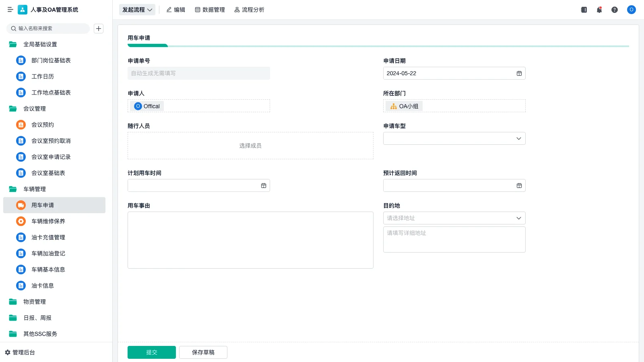The image size is (644, 362).
Task: Select 车辆维修保养 in the sidebar
Action: tap(48, 221)
